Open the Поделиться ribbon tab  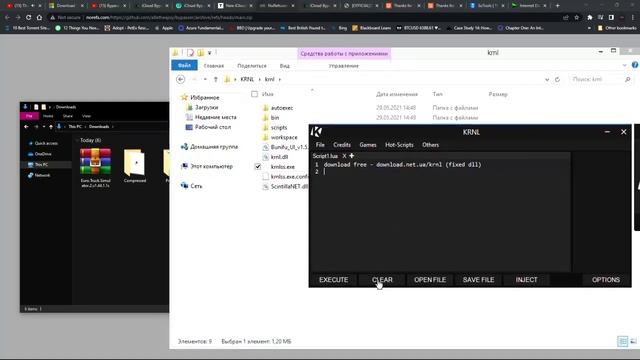[252, 66]
